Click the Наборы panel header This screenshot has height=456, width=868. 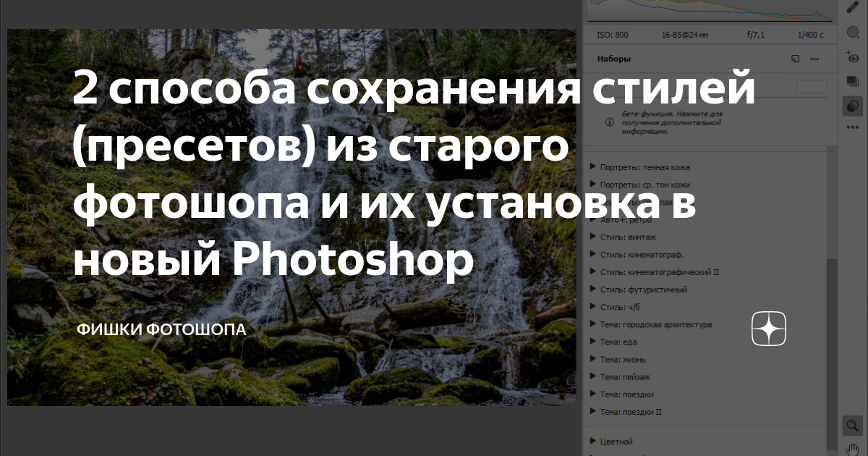pos(613,59)
